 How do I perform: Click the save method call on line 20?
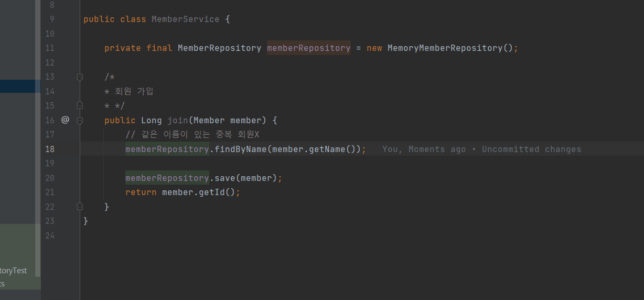coord(225,178)
